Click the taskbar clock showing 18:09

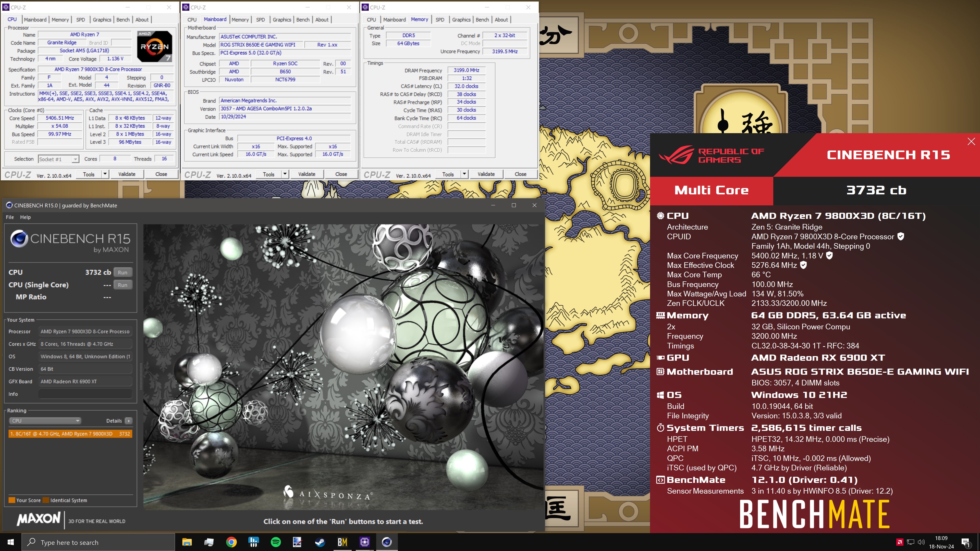coord(941,542)
